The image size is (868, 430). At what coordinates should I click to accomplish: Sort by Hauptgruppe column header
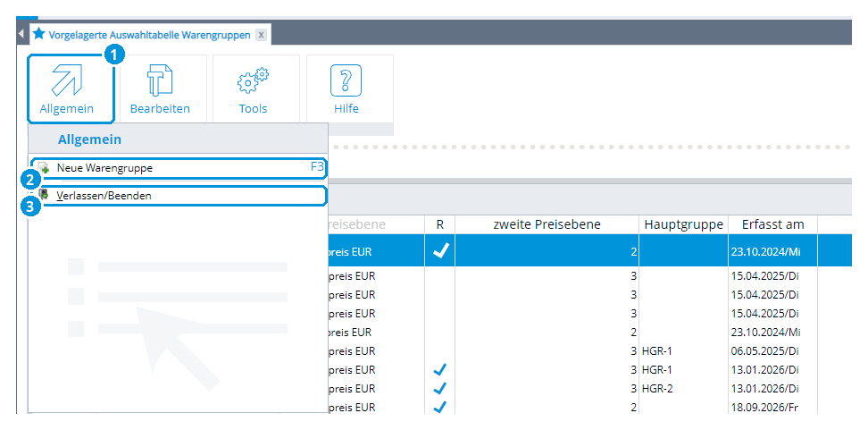point(684,224)
